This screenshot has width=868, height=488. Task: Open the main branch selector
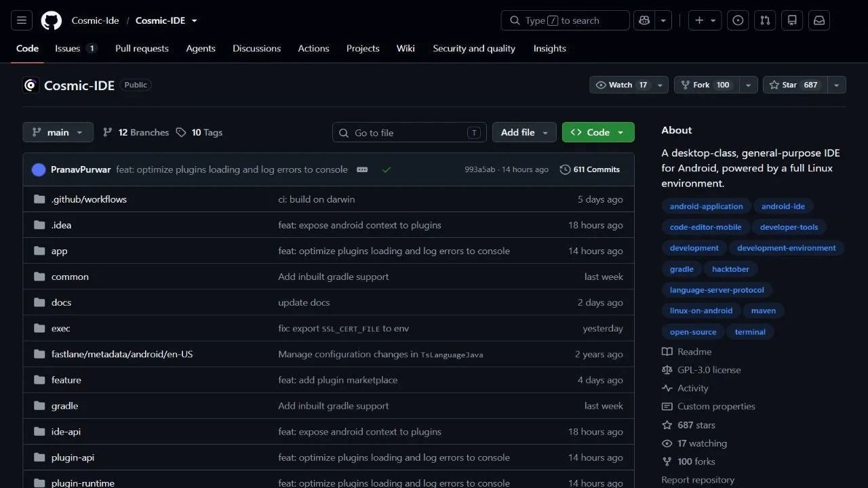click(x=58, y=132)
